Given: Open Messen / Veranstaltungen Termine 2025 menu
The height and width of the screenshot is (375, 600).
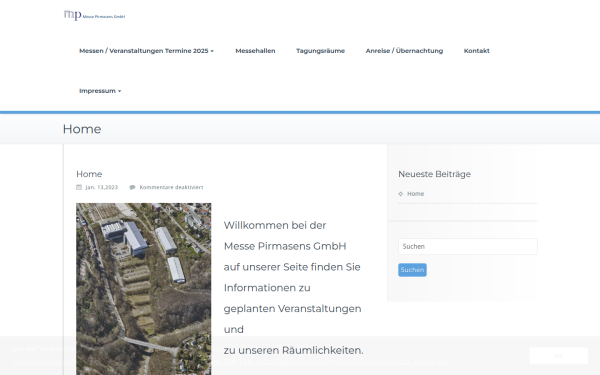Looking at the screenshot, I should click(x=146, y=51).
